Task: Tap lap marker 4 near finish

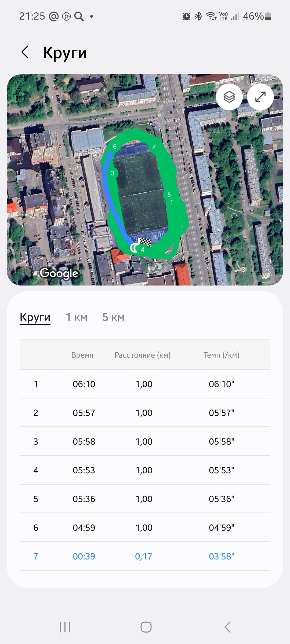Action: tap(143, 250)
